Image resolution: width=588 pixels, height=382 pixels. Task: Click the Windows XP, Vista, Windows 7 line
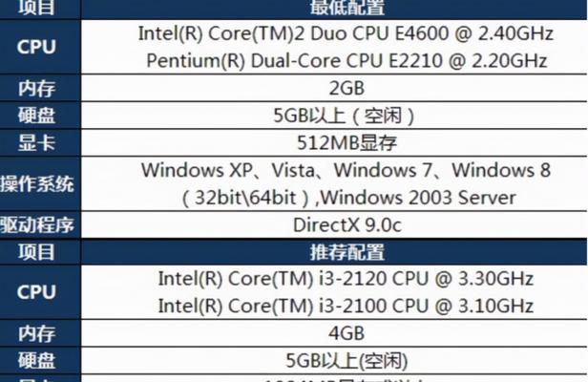[346, 170]
